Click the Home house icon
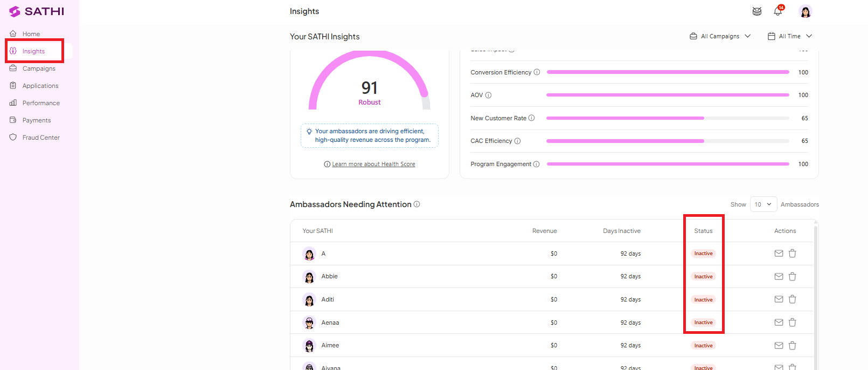868x370 pixels. 13,33
